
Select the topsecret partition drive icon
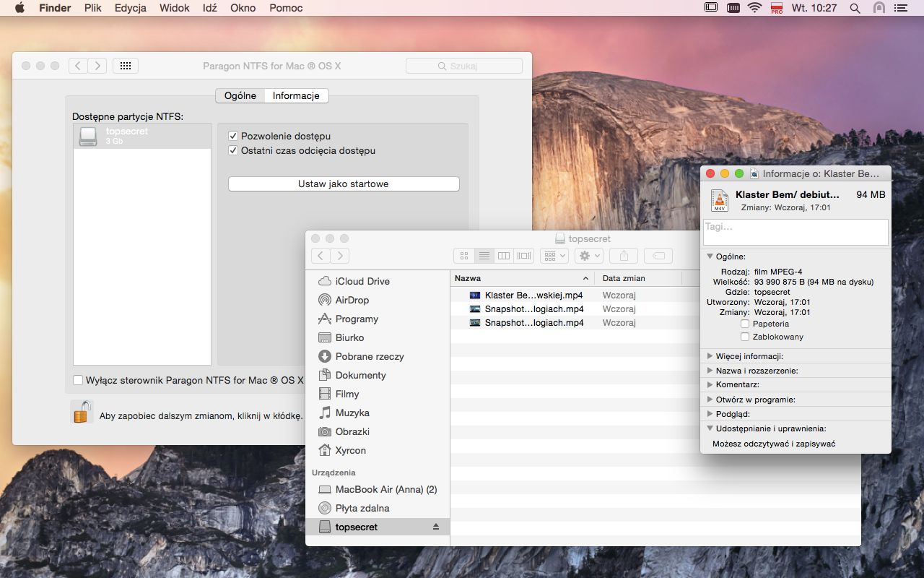click(88, 137)
